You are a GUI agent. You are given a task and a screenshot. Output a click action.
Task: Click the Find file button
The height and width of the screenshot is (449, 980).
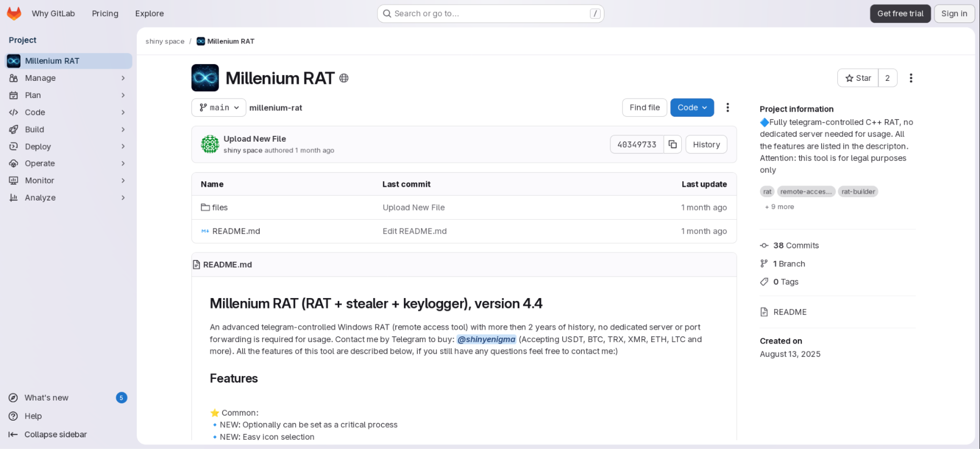pyautogui.click(x=645, y=107)
